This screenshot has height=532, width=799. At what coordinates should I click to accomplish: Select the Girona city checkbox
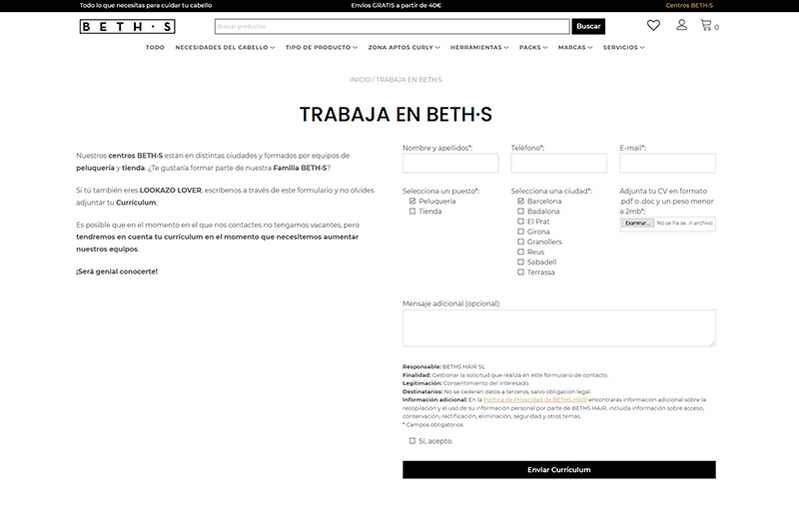pyautogui.click(x=520, y=232)
